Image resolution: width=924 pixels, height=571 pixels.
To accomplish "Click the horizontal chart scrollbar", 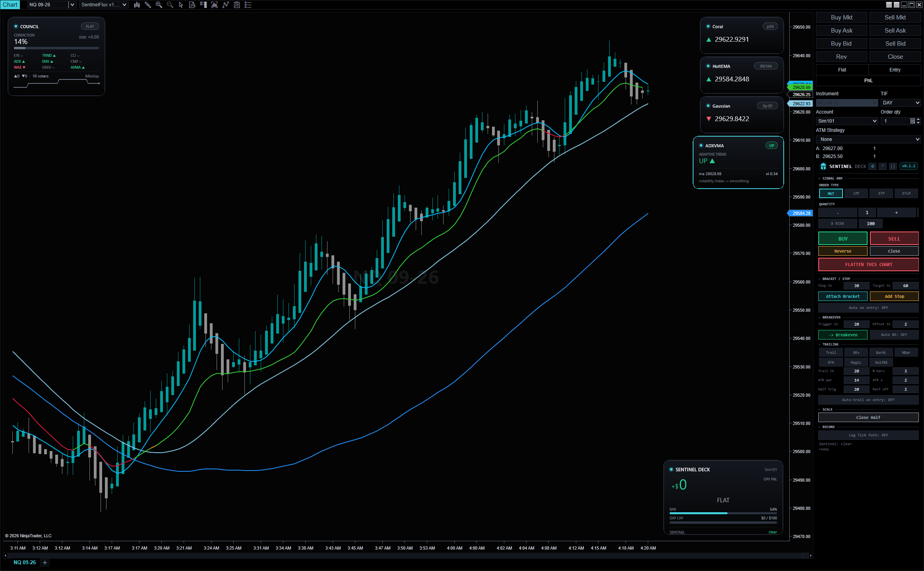I will 407,556.
